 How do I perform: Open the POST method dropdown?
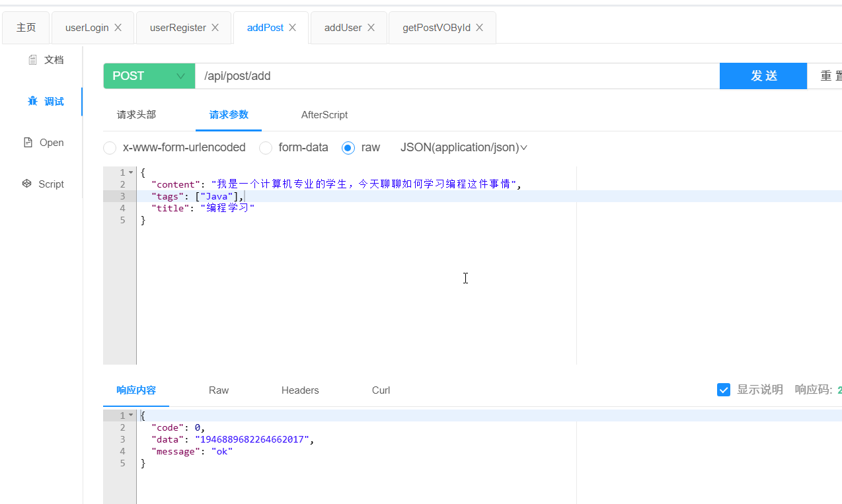149,76
